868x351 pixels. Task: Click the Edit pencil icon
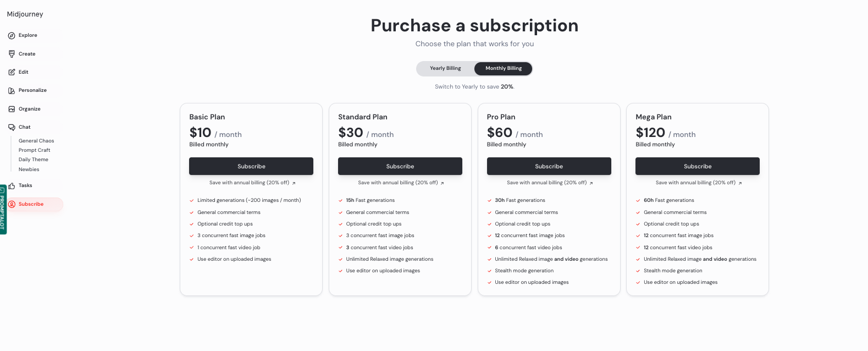pyautogui.click(x=12, y=72)
